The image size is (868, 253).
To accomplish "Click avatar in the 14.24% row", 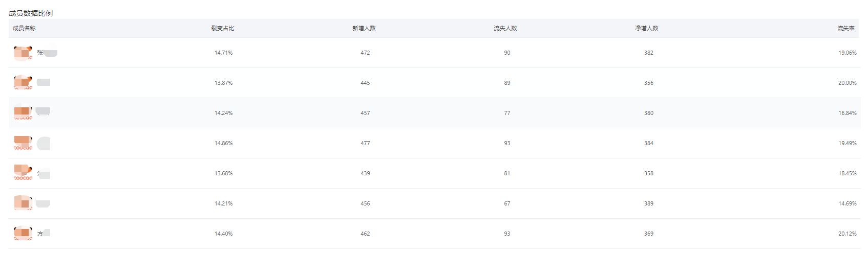I will (23, 112).
